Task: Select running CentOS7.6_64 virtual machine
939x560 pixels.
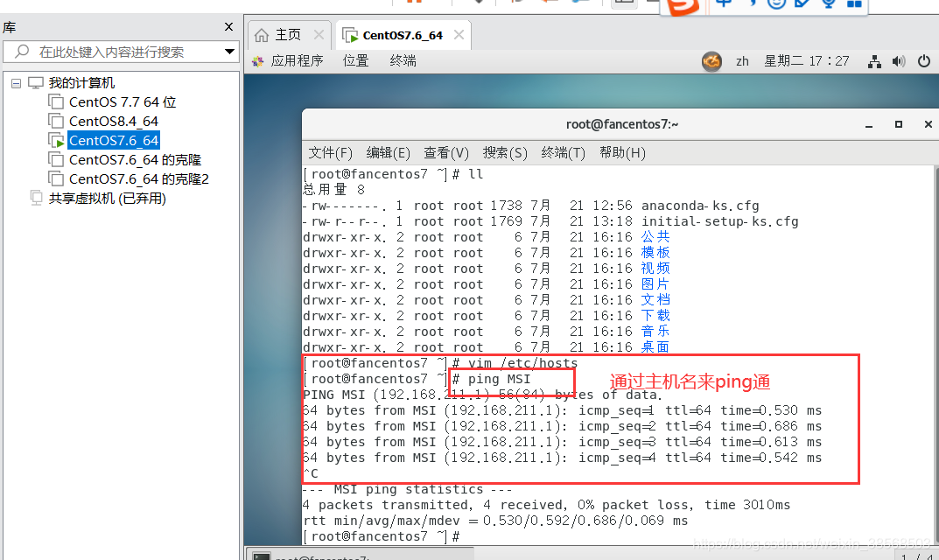Action: [114, 140]
